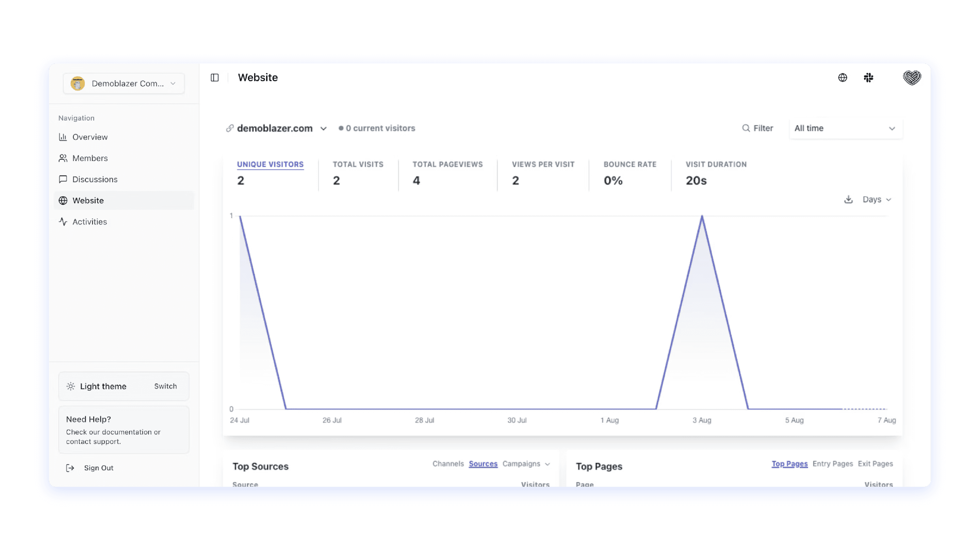
Task: Download chart data with export icon
Action: [x=848, y=199]
